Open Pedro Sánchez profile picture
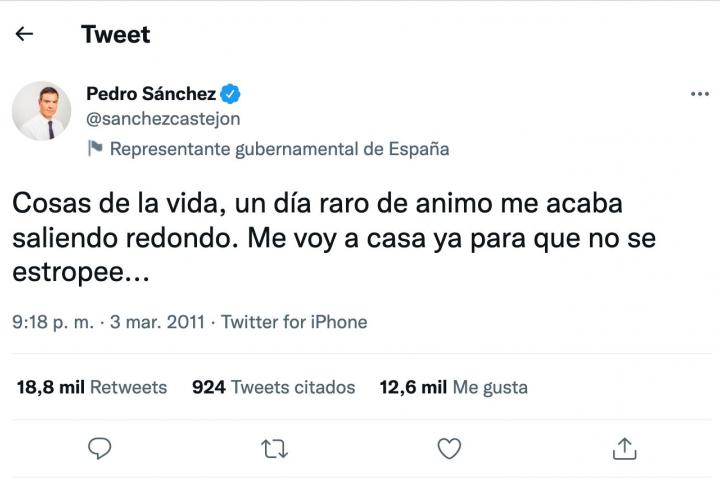Viewport: 720px width, 480px height. (x=41, y=111)
